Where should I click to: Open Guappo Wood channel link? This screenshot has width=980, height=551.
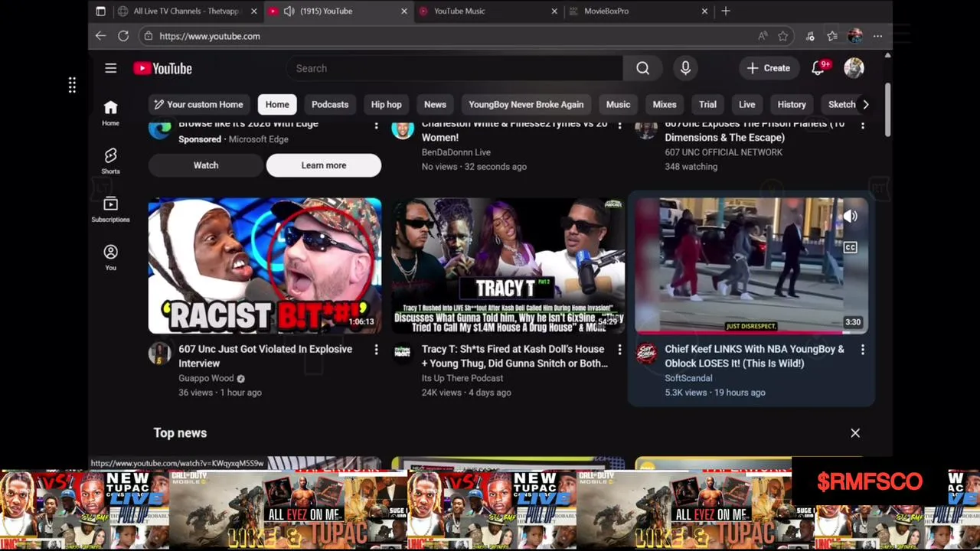point(206,378)
